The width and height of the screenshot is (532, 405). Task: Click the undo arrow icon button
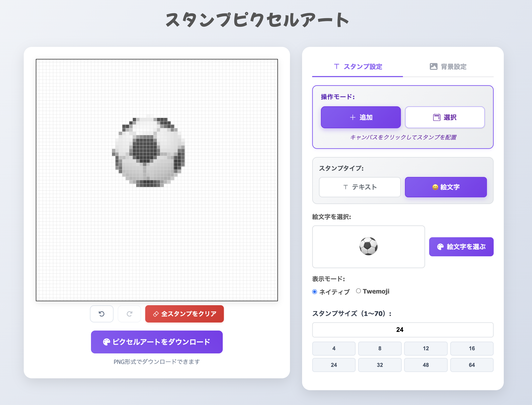coord(102,314)
